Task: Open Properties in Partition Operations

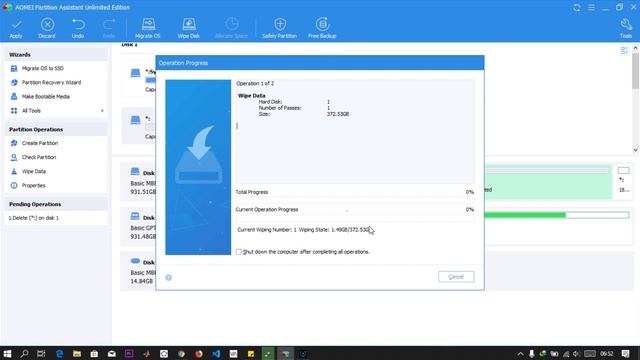Action: click(x=33, y=185)
